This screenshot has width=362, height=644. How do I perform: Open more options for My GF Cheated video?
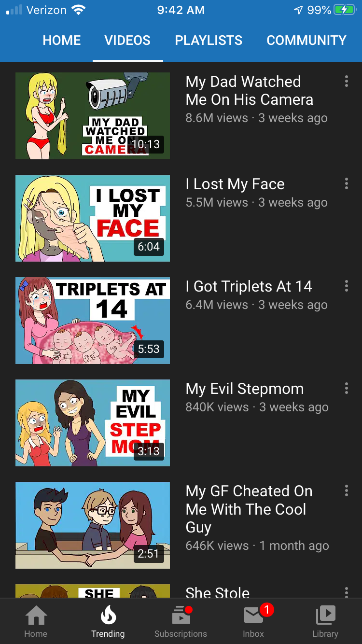click(x=347, y=490)
